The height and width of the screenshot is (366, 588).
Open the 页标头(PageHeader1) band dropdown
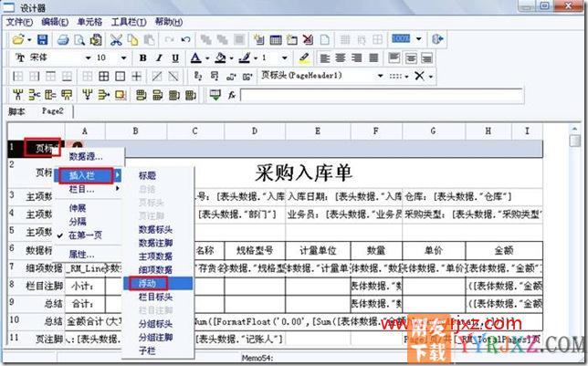click(380, 76)
